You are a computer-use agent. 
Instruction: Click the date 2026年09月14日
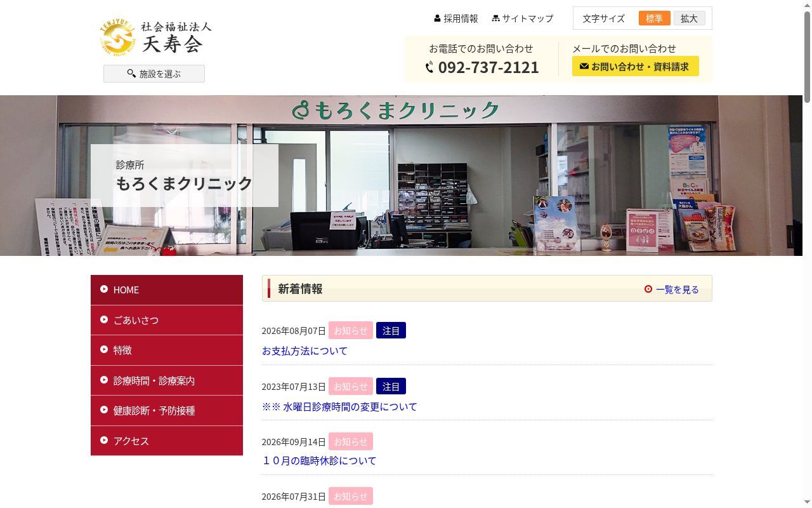(294, 442)
